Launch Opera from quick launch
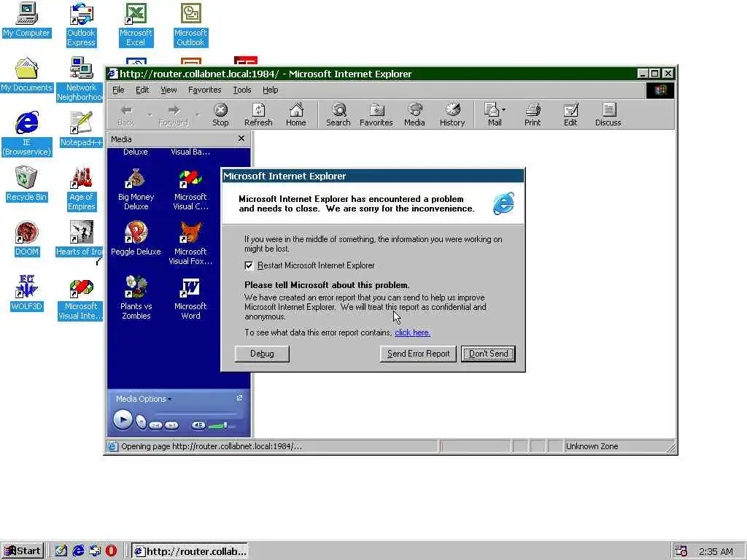 coord(112,551)
